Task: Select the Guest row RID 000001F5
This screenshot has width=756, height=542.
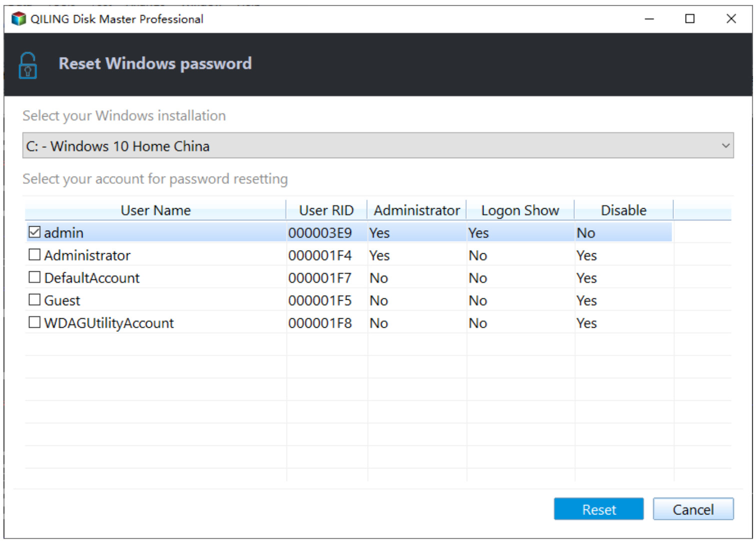Action: pos(320,300)
